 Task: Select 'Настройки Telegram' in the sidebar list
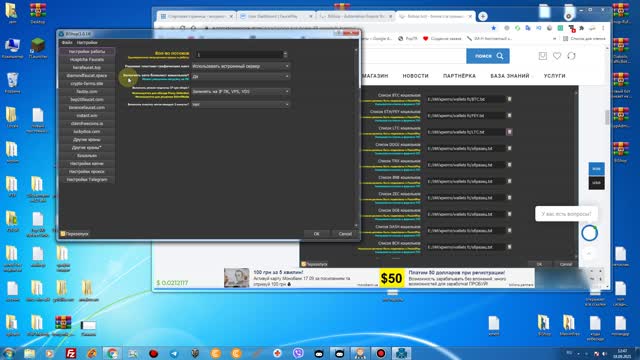(87, 180)
